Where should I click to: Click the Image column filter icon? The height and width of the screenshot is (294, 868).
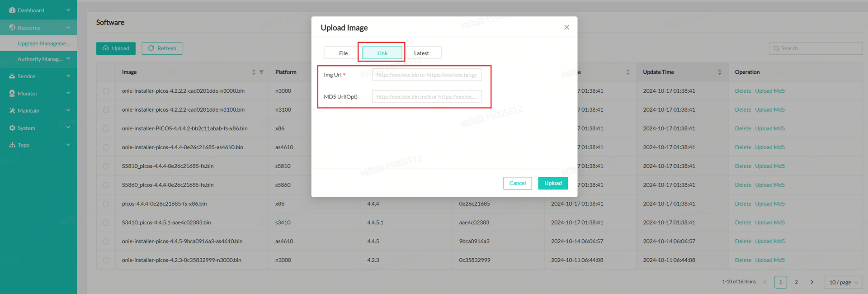tap(261, 72)
